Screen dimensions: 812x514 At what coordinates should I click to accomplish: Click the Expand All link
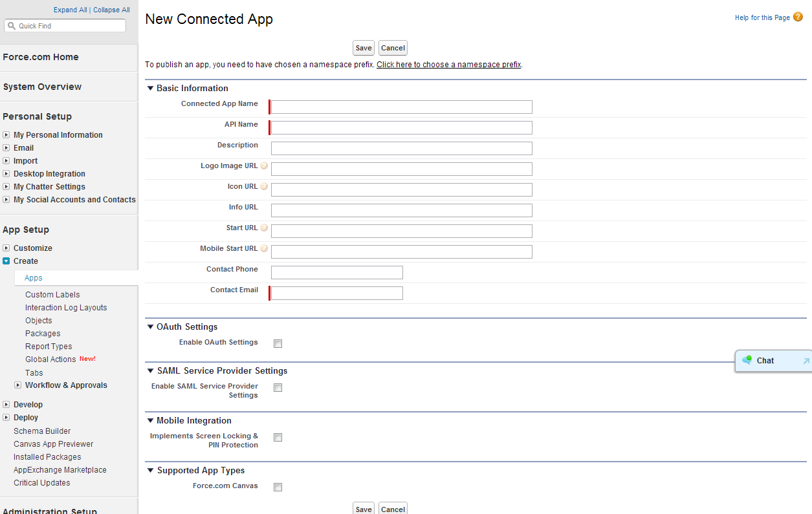70,10
